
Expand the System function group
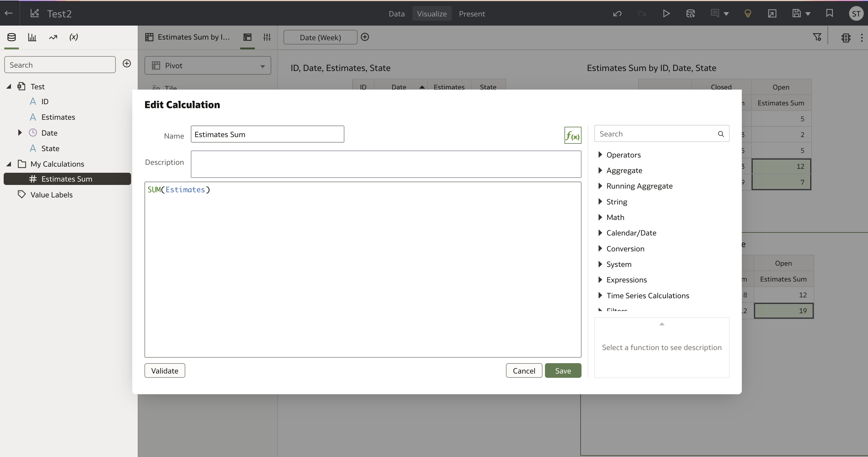coord(600,264)
